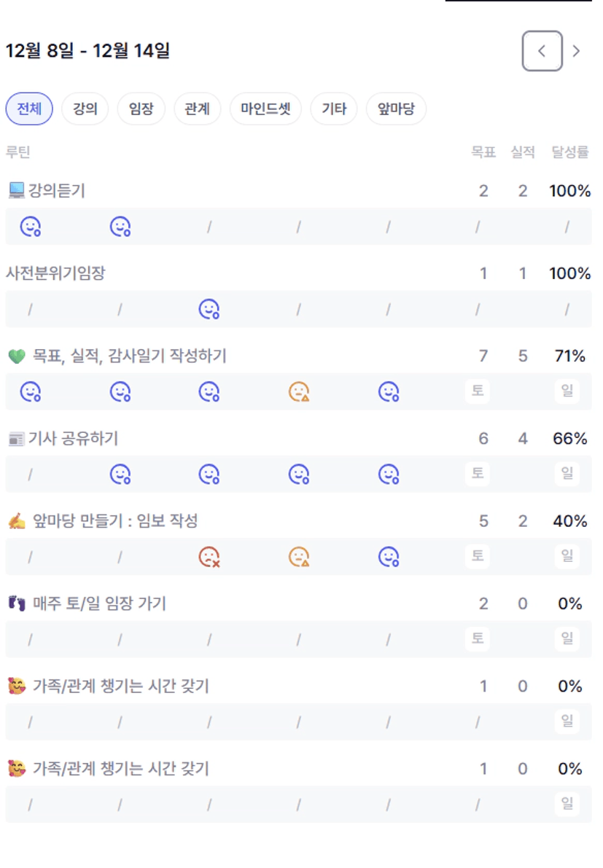Select the 기타 filter chip
This screenshot has height=868, width=603.
point(334,109)
